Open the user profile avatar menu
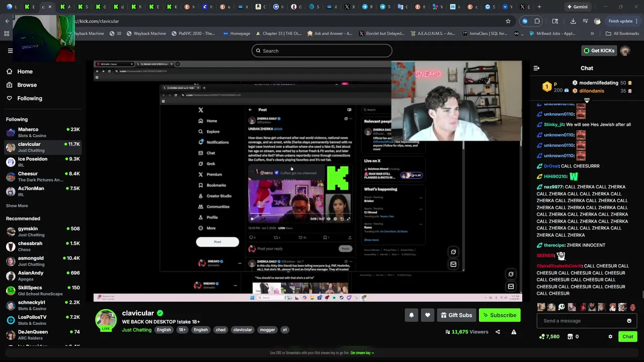Viewport: 644px width, 362px height. pyautogui.click(x=625, y=51)
